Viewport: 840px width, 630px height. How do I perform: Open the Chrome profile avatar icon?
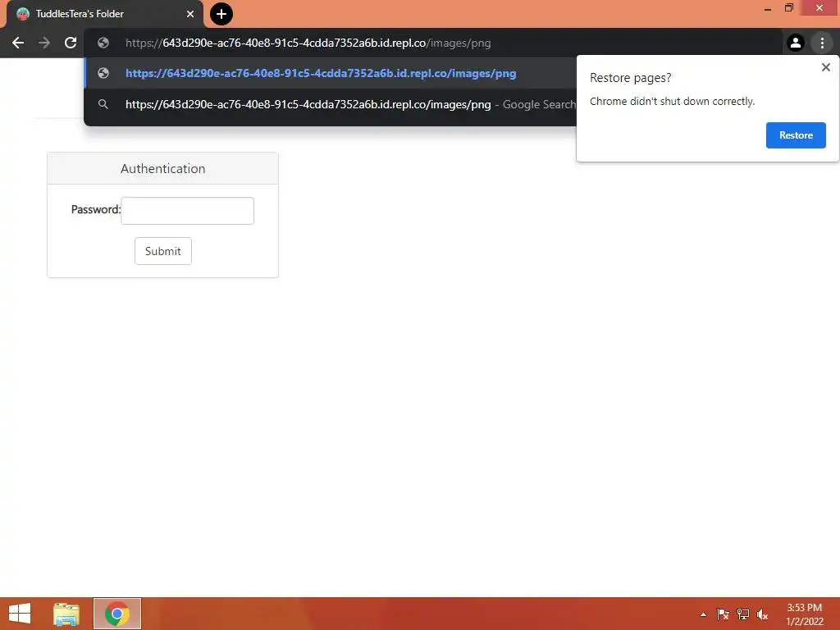[796, 43]
